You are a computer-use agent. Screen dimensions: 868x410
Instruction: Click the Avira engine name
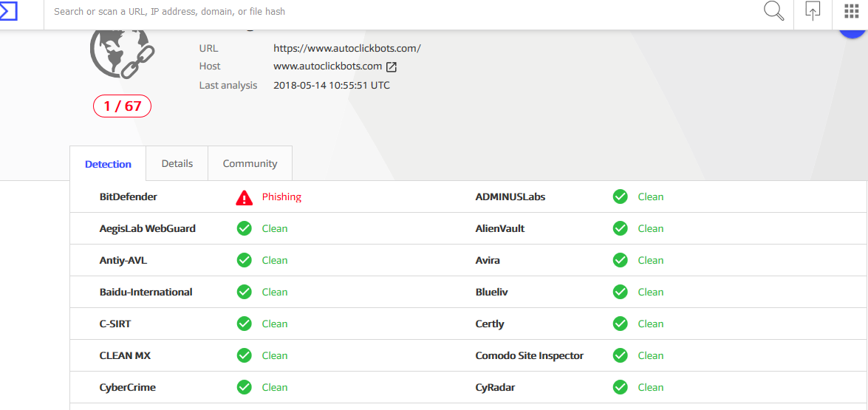(x=488, y=260)
